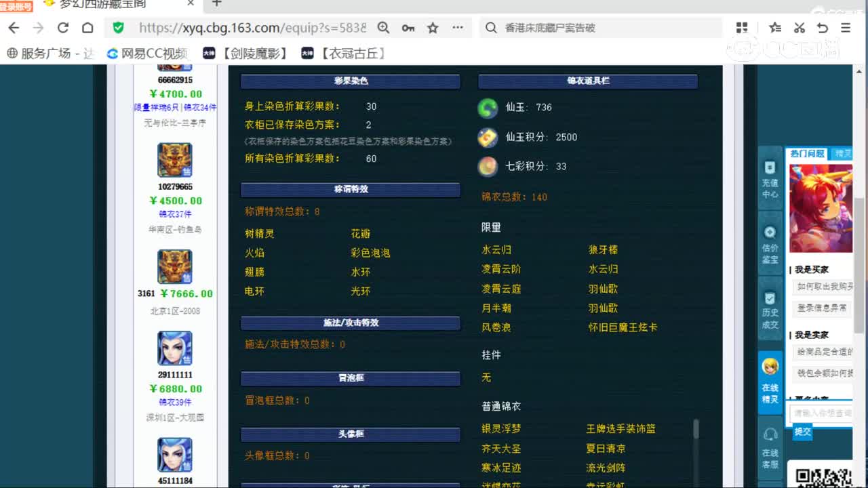Click the key icon in the address bar

pyautogui.click(x=408, y=28)
